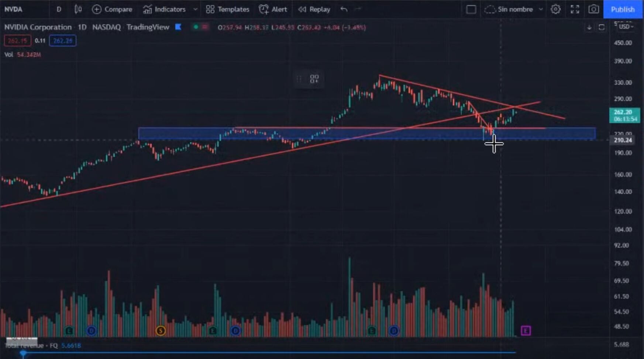This screenshot has height=359, width=644.
Task: Start bar Replay mode
Action: click(314, 9)
